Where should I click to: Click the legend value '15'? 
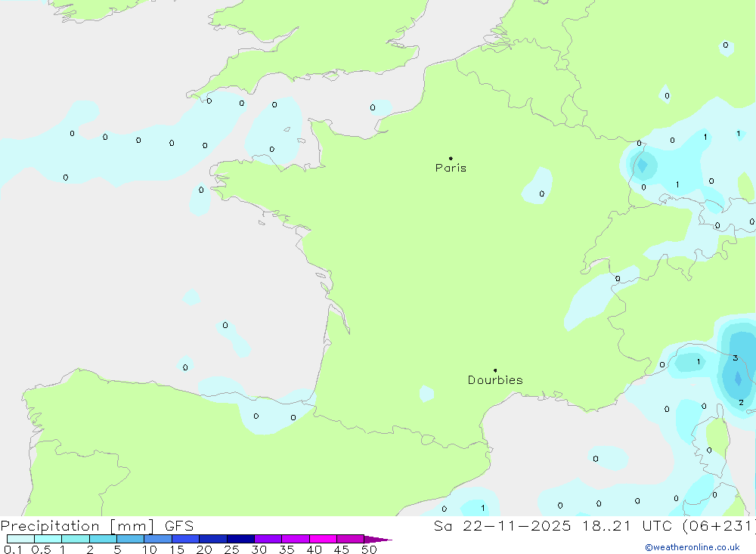pyautogui.click(x=177, y=549)
